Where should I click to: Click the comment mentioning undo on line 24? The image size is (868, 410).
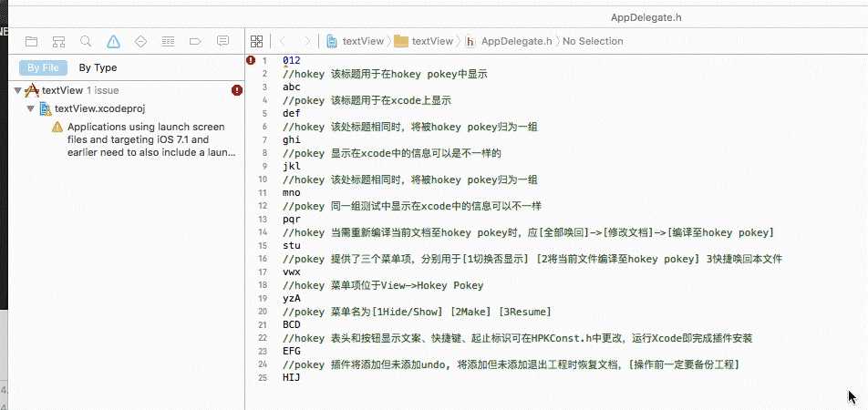(511, 364)
